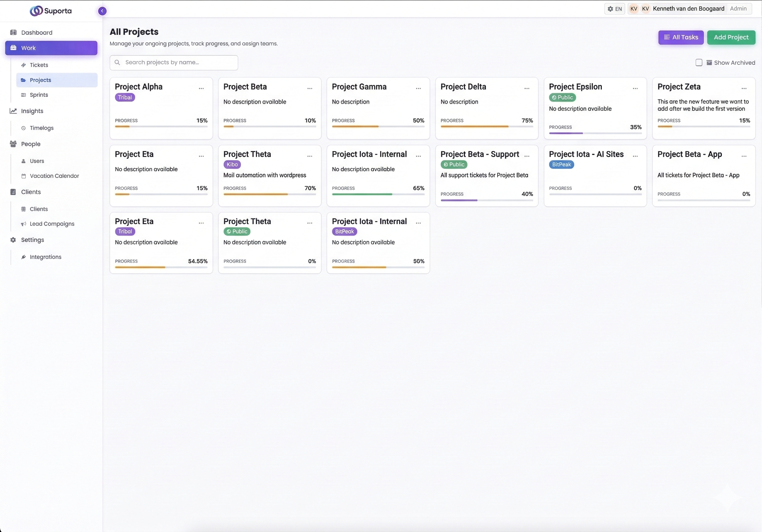This screenshot has width=762, height=532.
Task: Click the Integrations plug icon
Action: point(24,257)
